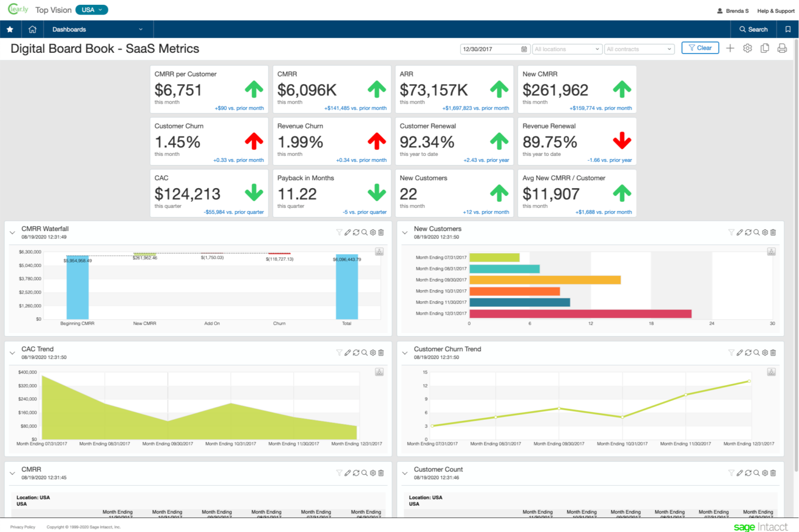Print the dashboard using printer icon
The width and height of the screenshot is (799, 532).
[x=782, y=49]
